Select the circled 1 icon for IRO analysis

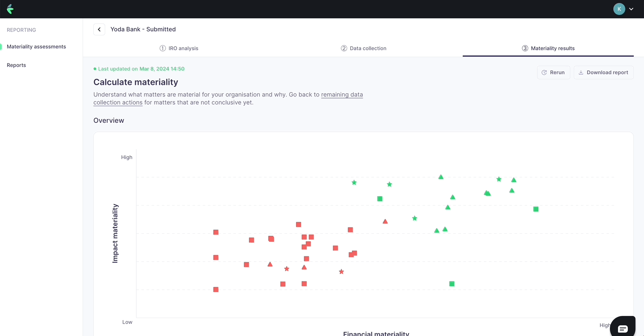pos(162,48)
